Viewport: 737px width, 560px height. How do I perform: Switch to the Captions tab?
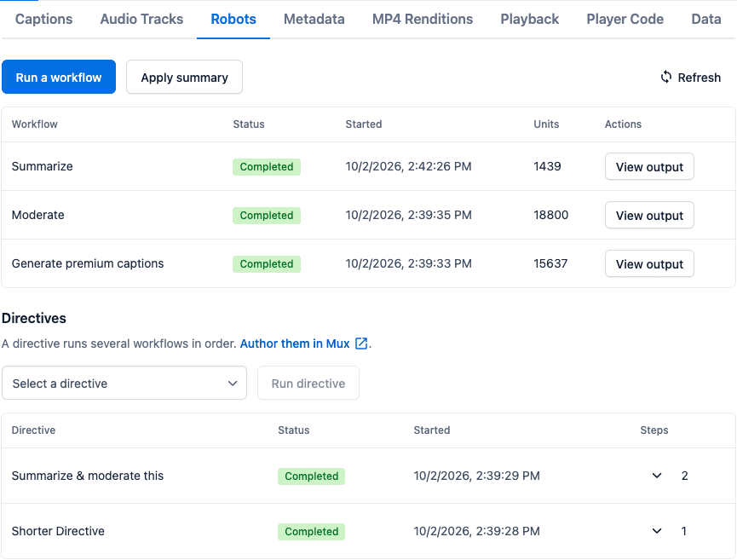tap(43, 20)
